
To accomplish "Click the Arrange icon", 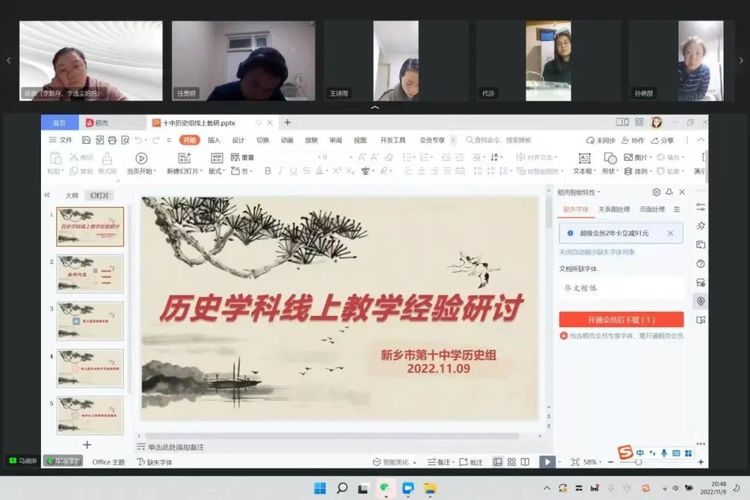I will coord(629,171).
